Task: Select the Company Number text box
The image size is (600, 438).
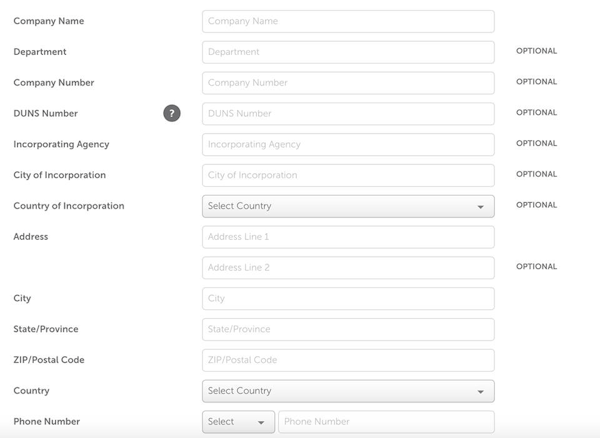Action: click(348, 83)
